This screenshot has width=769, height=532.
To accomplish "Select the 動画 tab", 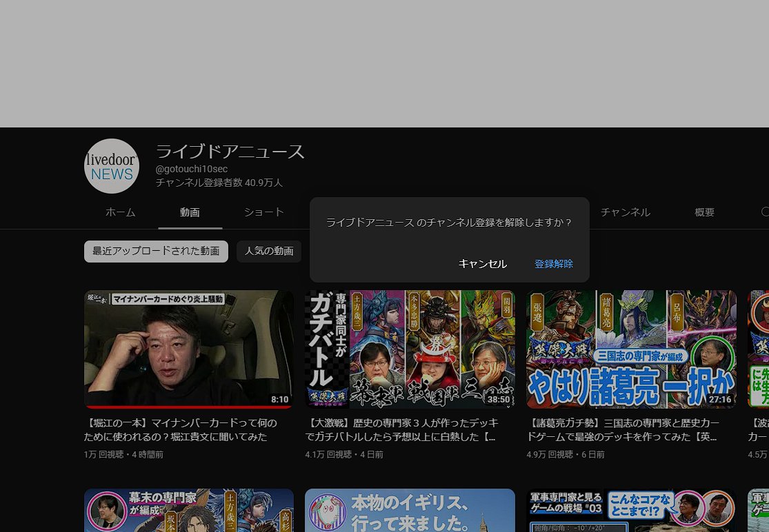I will pos(190,212).
